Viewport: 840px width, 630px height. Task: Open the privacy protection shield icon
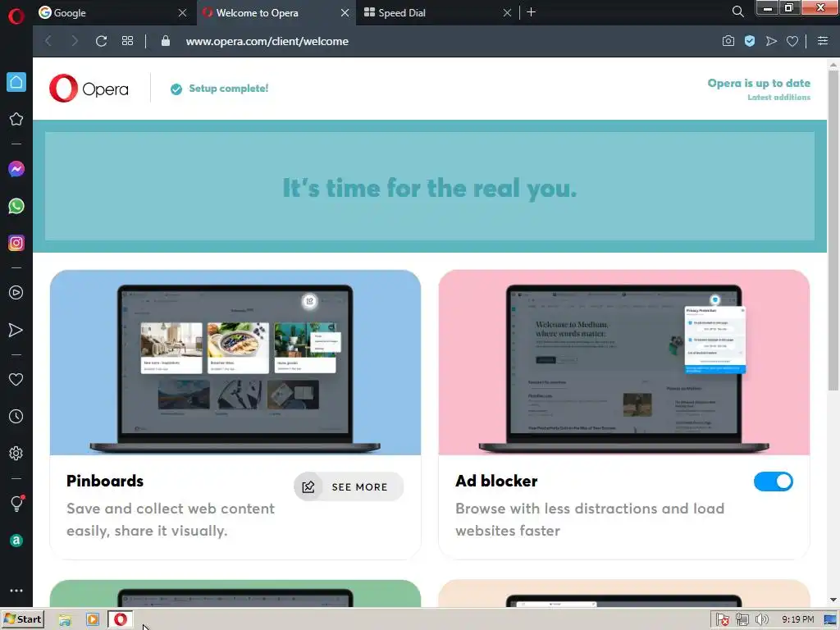[x=750, y=41]
